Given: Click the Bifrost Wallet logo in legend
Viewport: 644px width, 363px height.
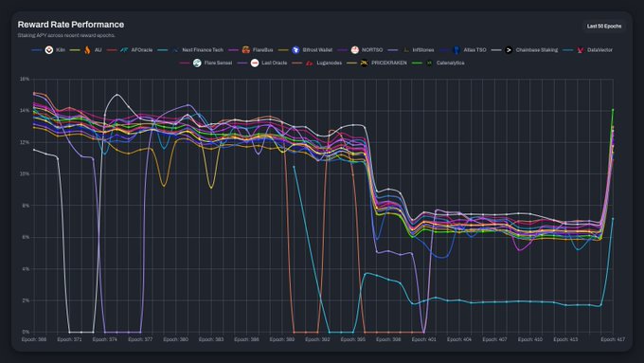Looking at the screenshot, I should point(295,50).
